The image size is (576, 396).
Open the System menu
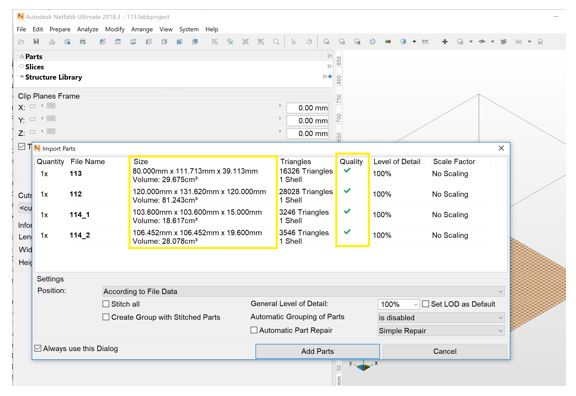(x=189, y=29)
